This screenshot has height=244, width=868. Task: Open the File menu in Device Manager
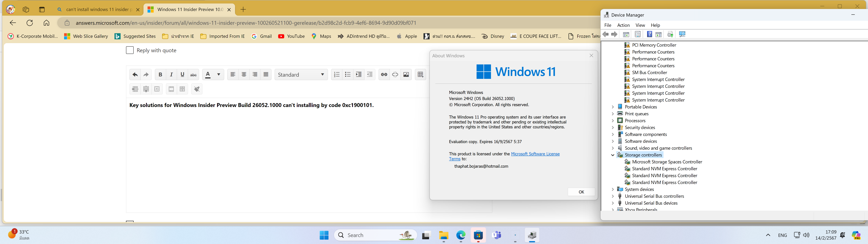[608, 25]
